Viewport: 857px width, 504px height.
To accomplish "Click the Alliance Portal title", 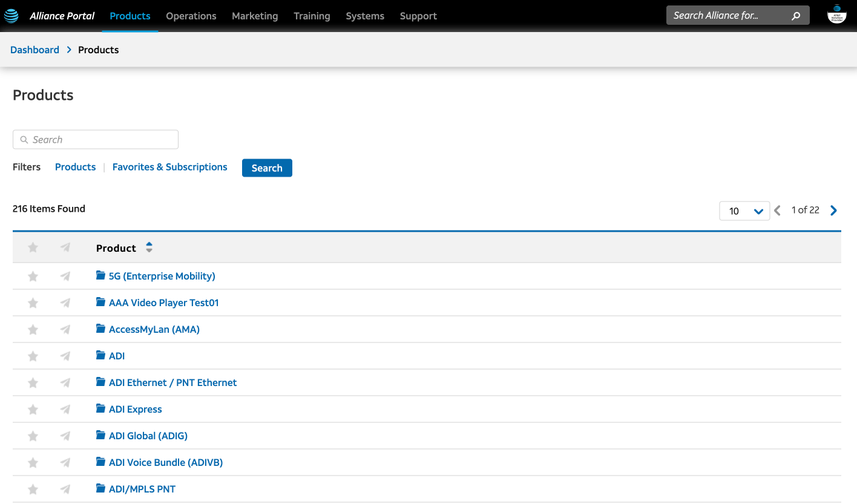I will tap(62, 16).
